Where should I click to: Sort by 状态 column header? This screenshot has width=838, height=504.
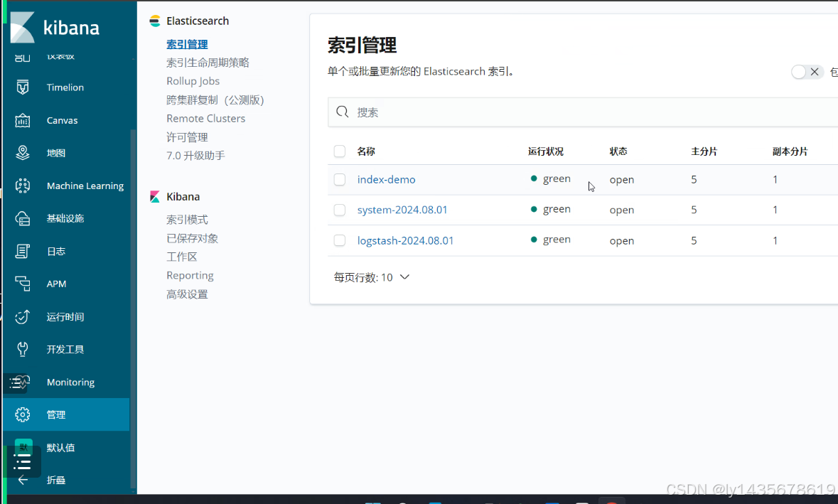pyautogui.click(x=618, y=151)
